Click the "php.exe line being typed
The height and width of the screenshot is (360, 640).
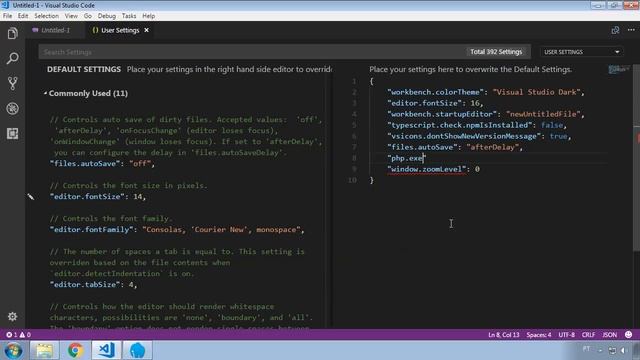(406, 158)
